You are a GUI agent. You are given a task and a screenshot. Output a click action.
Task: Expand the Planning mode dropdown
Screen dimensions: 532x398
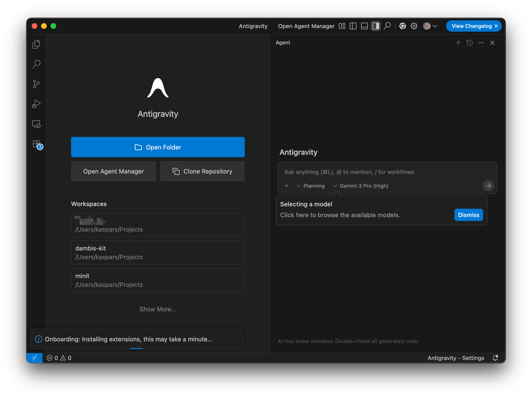pos(311,186)
